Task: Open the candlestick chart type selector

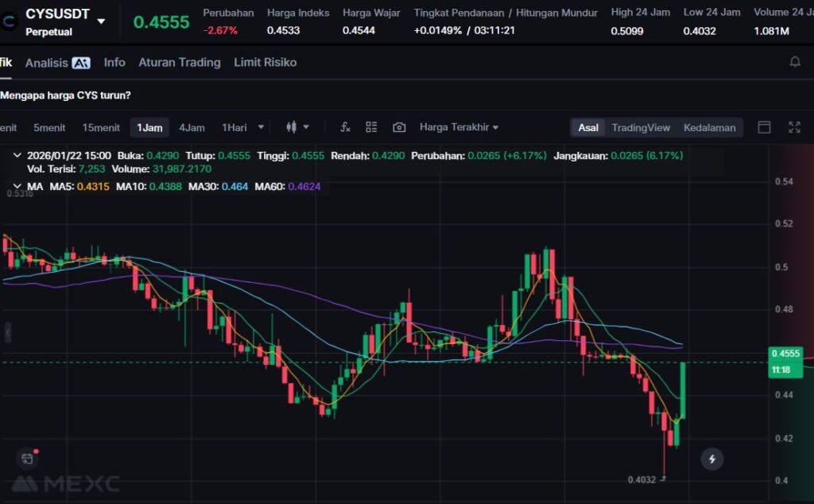Action: 297,127
